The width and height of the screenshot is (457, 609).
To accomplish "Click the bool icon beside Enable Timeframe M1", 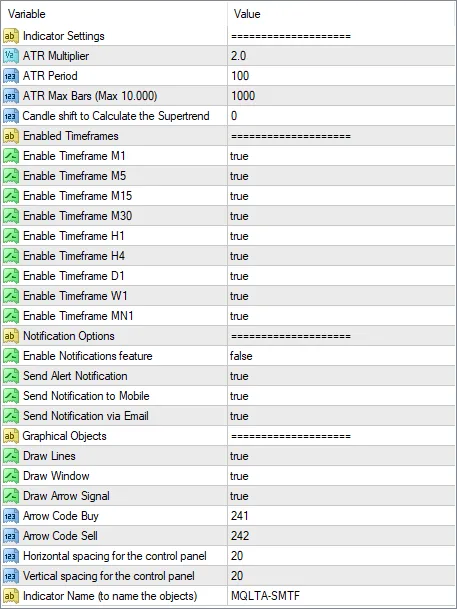I will pyautogui.click(x=11, y=156).
